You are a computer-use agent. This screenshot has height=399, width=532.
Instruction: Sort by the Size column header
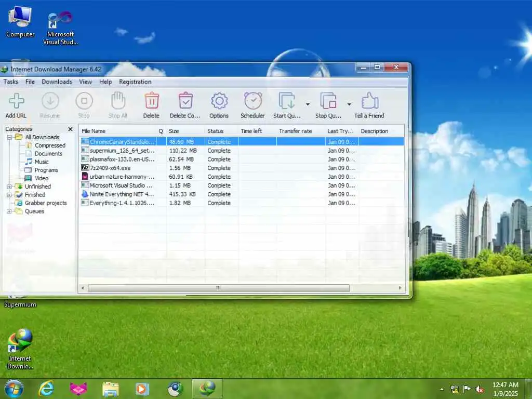click(185, 131)
